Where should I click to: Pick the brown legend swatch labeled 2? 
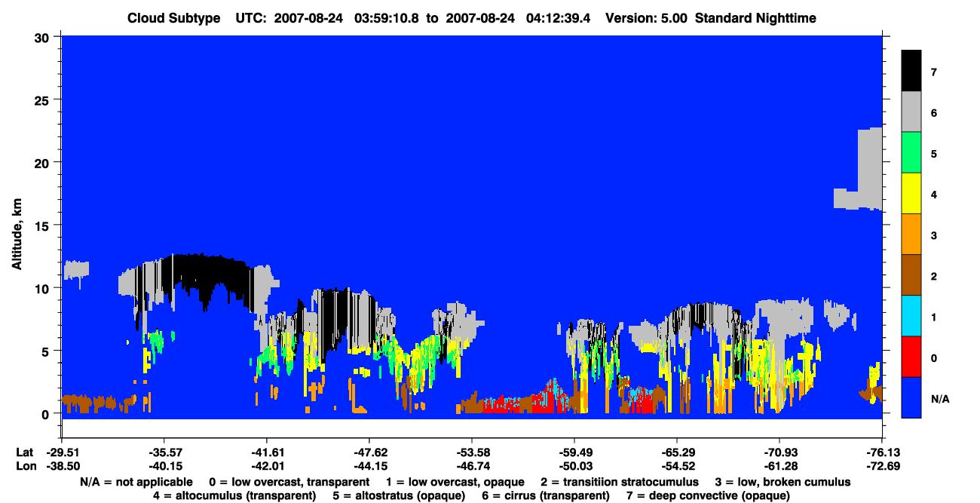pyautogui.click(x=911, y=275)
